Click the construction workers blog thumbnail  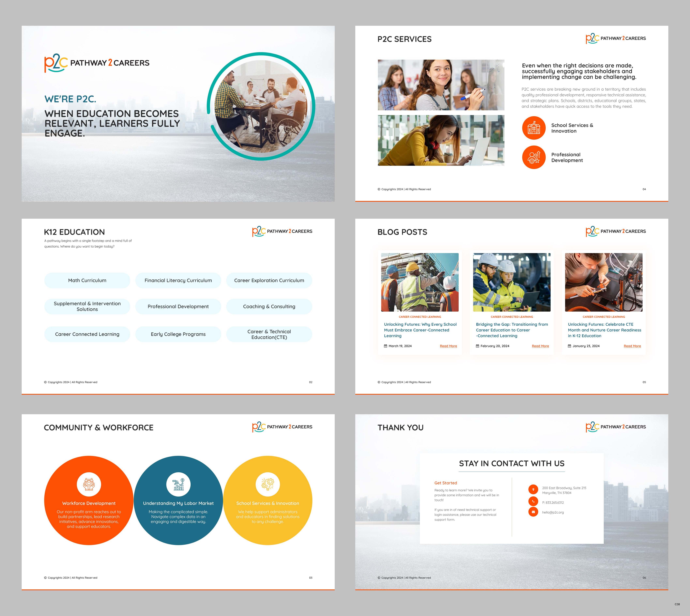click(x=420, y=282)
